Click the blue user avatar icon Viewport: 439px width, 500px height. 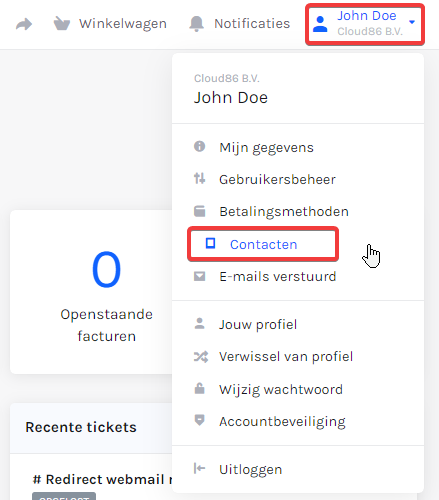click(x=320, y=24)
